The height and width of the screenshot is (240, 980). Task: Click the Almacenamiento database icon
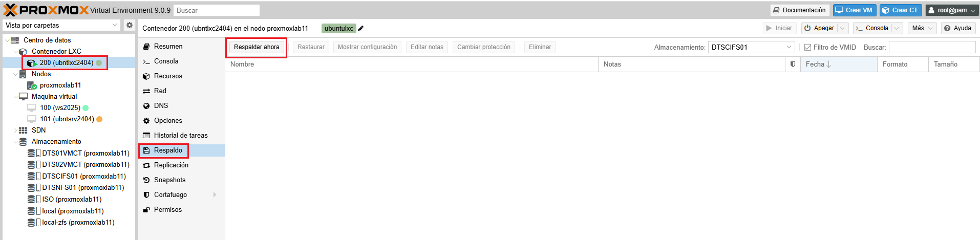click(23, 142)
